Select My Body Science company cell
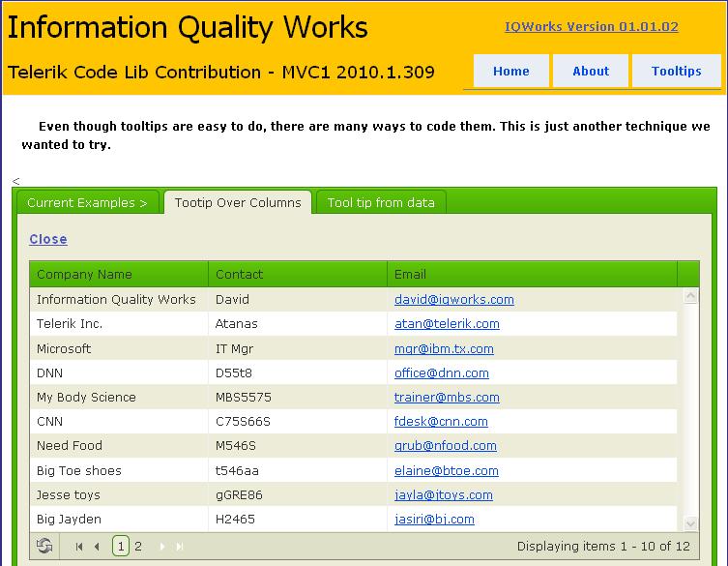 [119, 397]
